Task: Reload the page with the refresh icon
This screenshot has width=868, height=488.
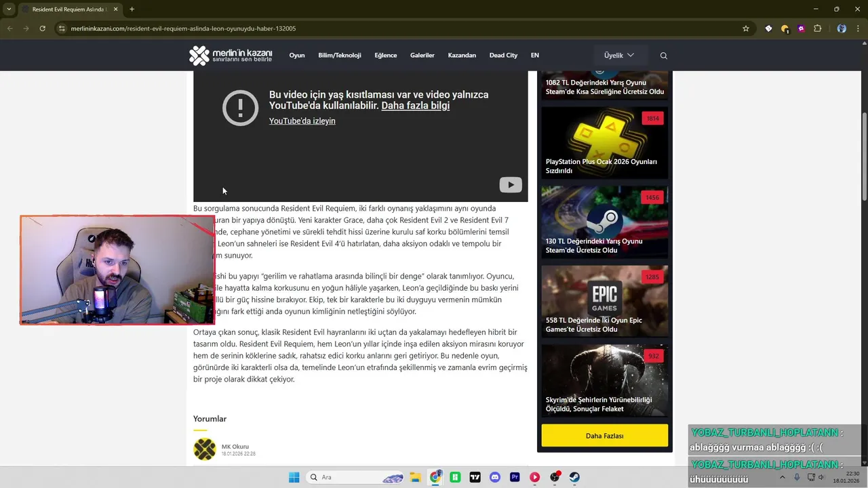Action: pyautogui.click(x=42, y=28)
